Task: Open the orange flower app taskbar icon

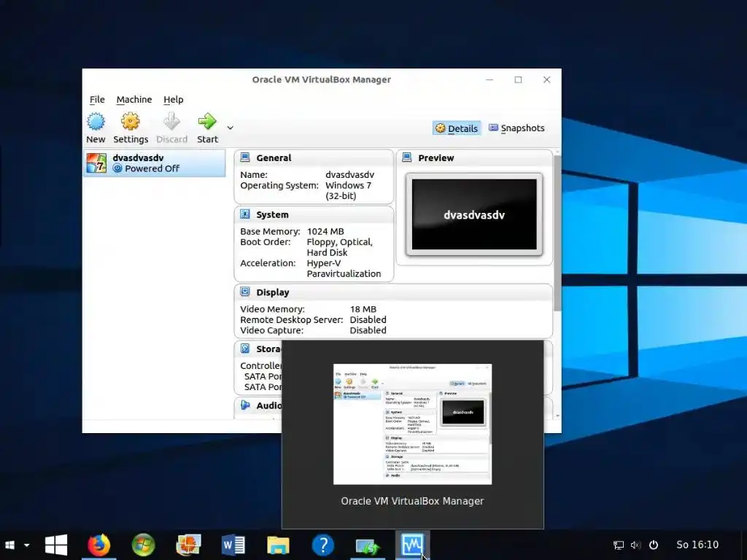Action: (188, 545)
